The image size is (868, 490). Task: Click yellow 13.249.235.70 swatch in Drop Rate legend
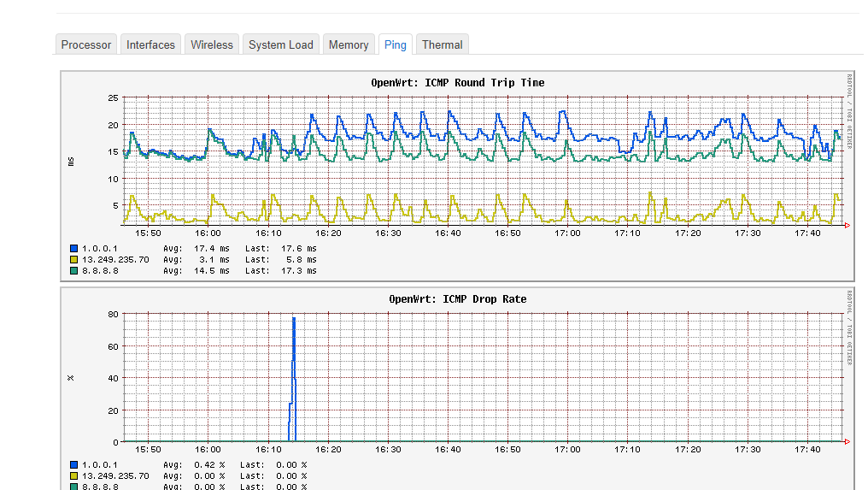[74, 476]
